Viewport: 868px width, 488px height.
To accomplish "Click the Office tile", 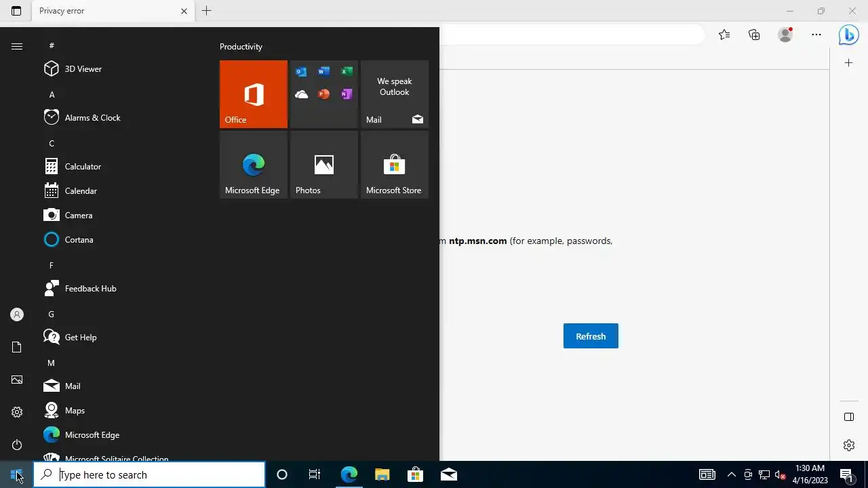I will (254, 94).
